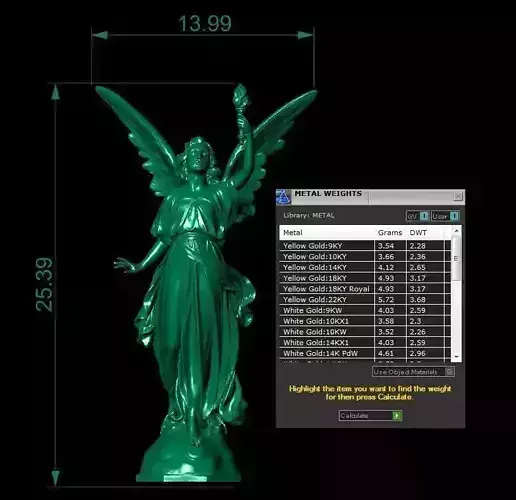516x500 pixels.
Task: Toggle the GV library option
Action: [417, 216]
